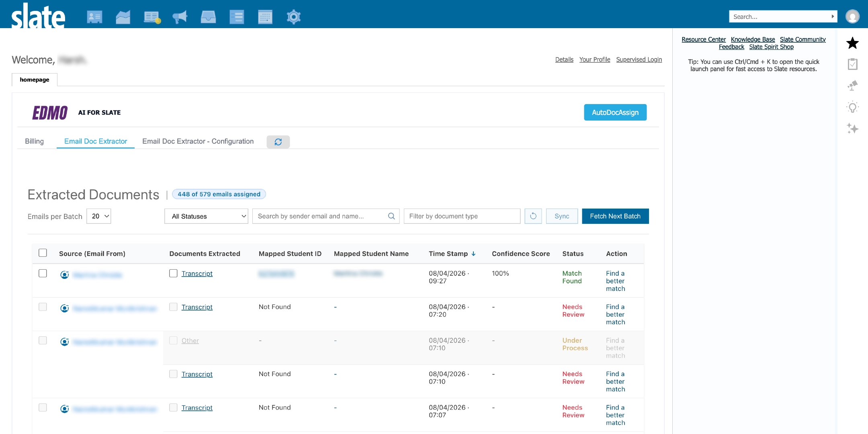Open the user avatar profile icon
The height and width of the screenshot is (434, 868).
click(x=852, y=16)
